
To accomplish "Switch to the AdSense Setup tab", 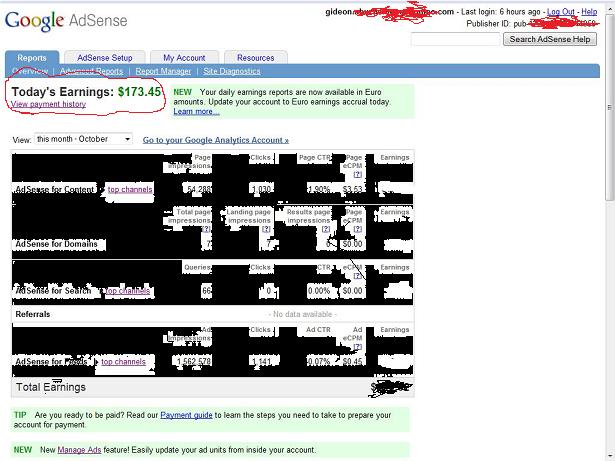I will click(105, 58).
